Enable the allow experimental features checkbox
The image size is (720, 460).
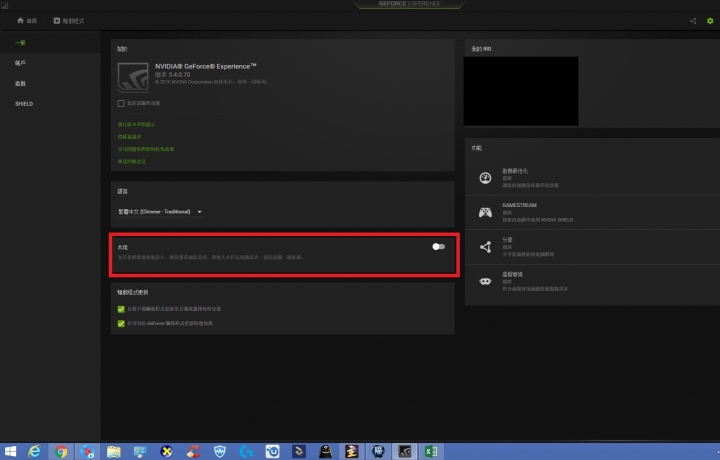click(x=121, y=103)
